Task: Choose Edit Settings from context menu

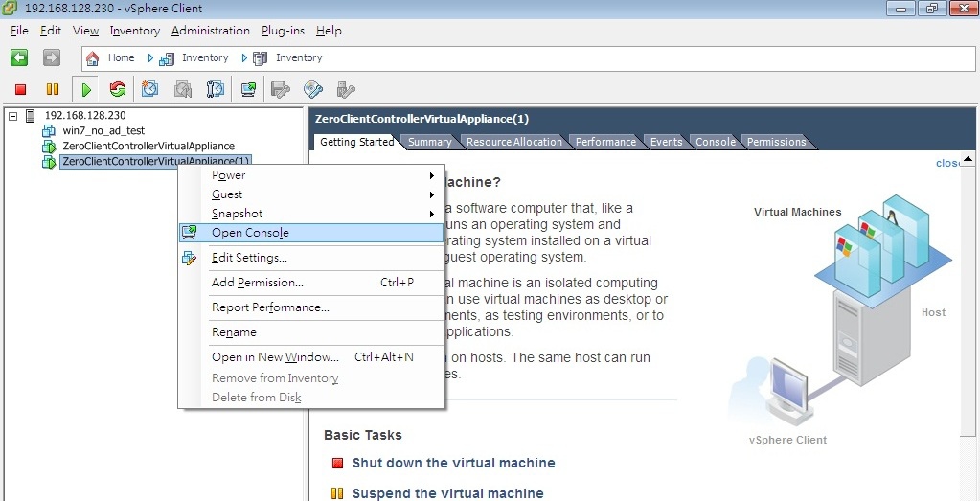Action: (311, 258)
